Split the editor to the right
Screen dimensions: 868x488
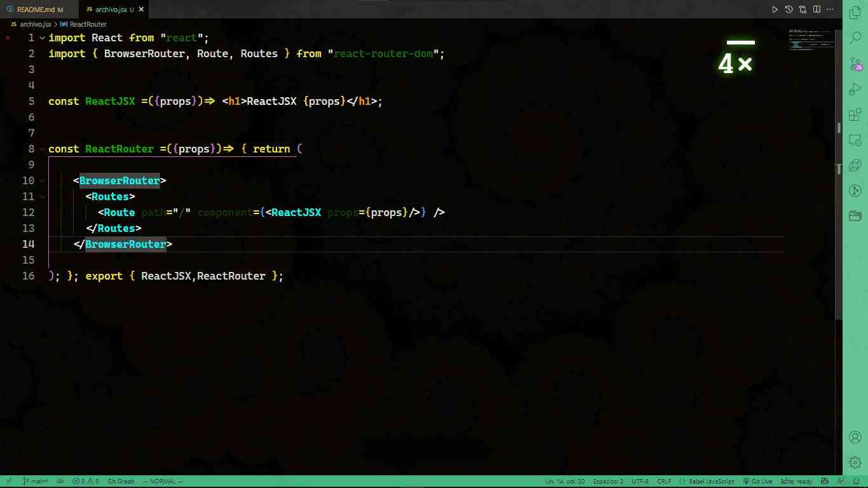(x=817, y=10)
